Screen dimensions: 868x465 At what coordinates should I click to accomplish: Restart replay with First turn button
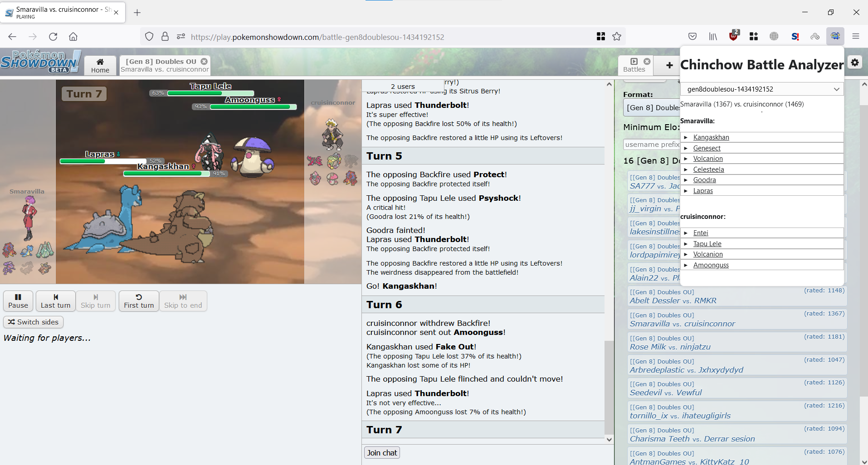pos(139,301)
